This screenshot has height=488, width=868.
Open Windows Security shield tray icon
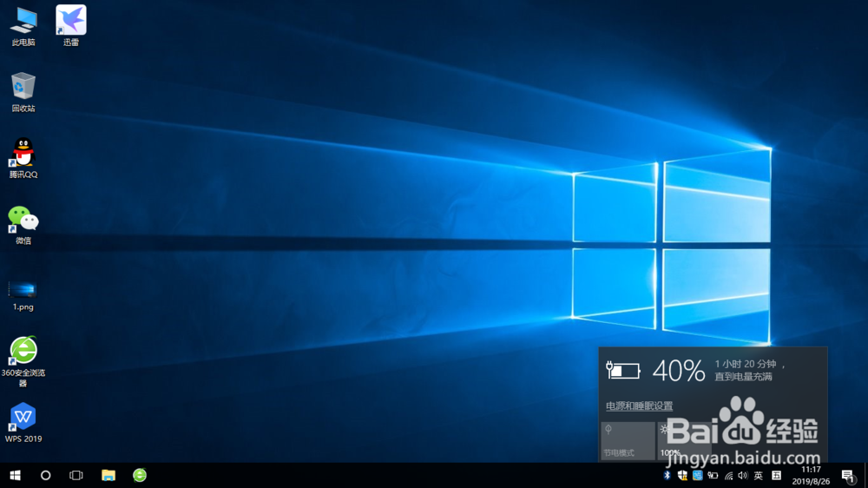pyautogui.click(x=682, y=475)
